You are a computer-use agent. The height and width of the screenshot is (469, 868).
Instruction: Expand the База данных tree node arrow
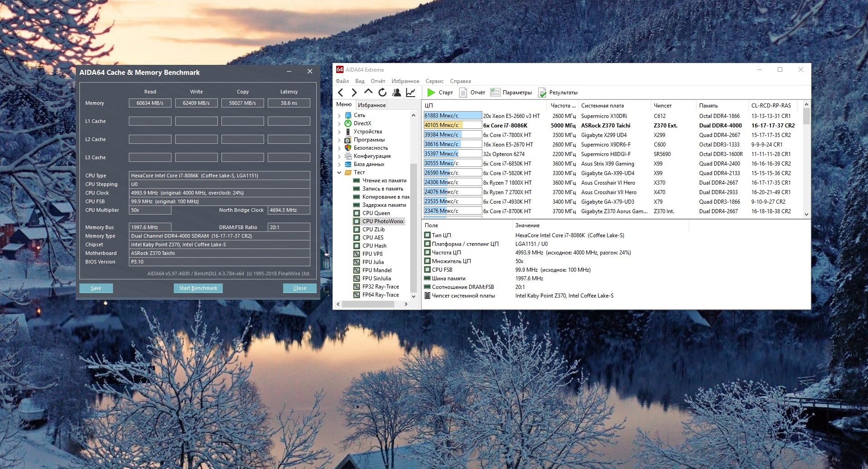click(339, 164)
